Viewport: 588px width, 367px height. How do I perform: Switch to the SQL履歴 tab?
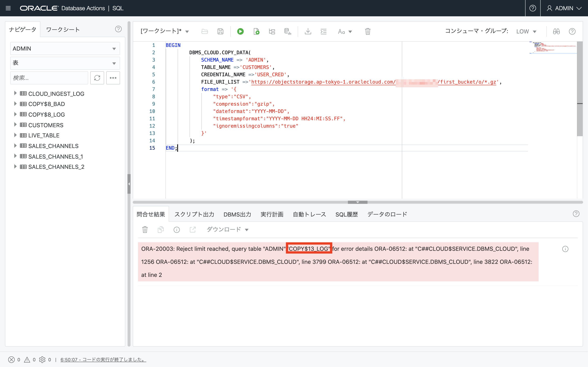click(x=346, y=214)
